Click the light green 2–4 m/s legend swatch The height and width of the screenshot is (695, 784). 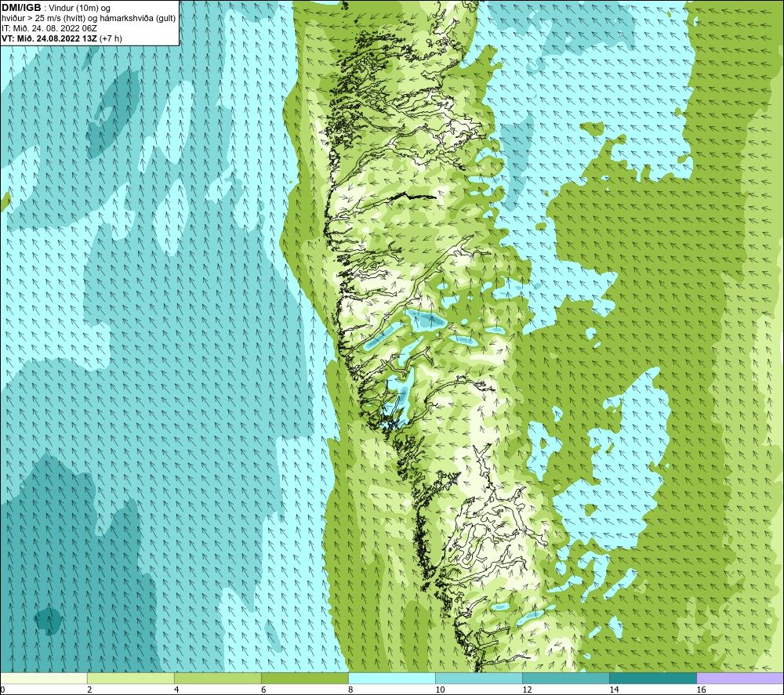click(x=131, y=678)
